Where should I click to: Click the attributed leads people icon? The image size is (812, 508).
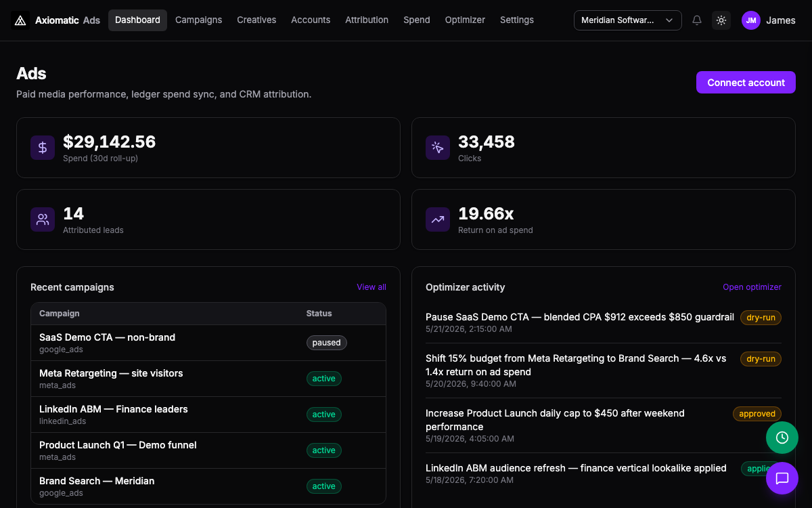pos(43,219)
